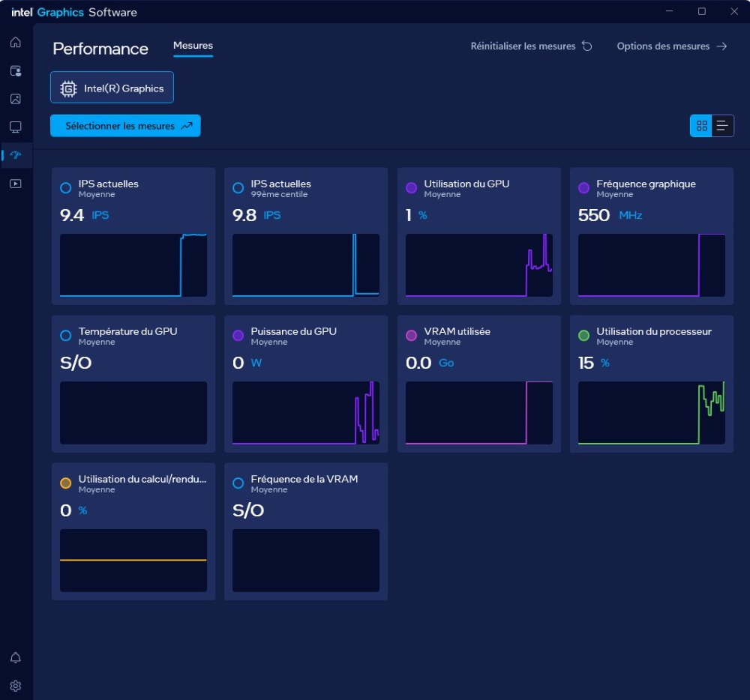
Task: Select the Puissance du GPU chart
Action: [x=305, y=413]
